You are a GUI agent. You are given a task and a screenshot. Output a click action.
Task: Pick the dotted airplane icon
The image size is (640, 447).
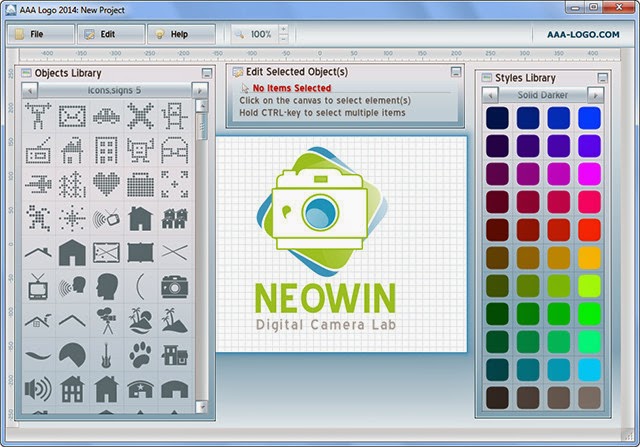38,185
